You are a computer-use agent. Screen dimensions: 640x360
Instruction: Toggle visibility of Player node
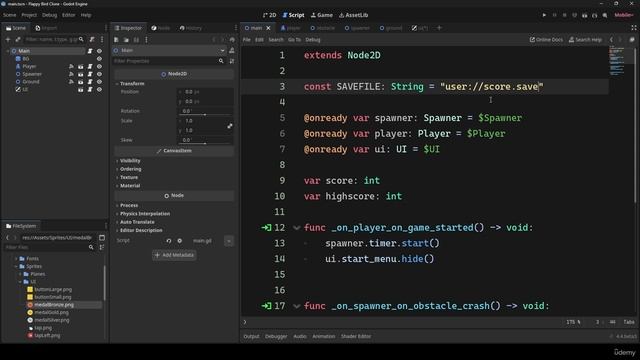pos(99,66)
